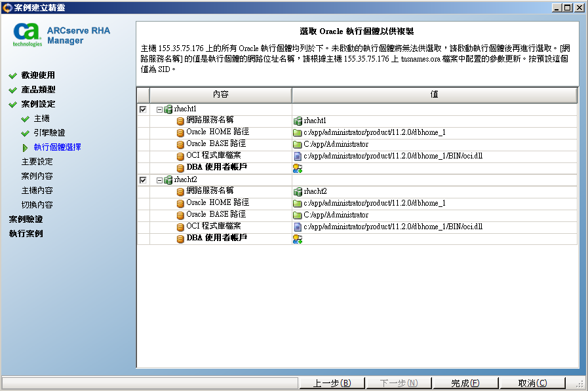Viewport: 588px width, 391px height.
Task: Click the Oracle BASE 路徑 icon under rhacht1
Action: click(x=180, y=144)
